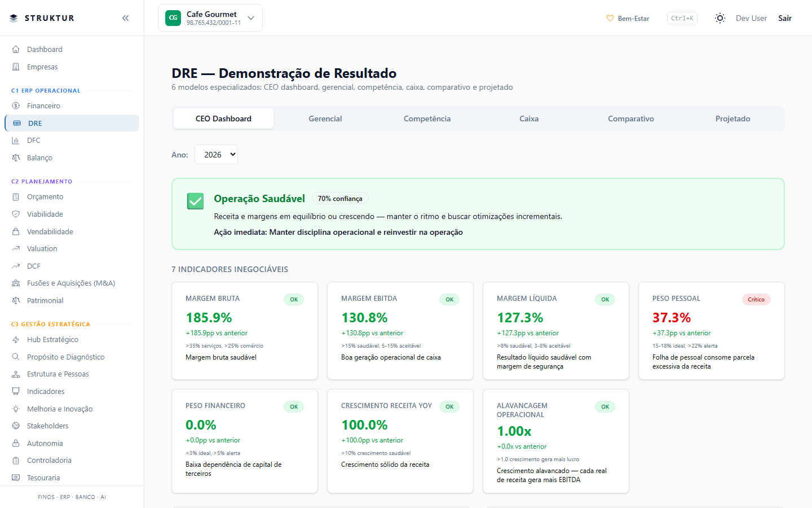Viewport: 812px width, 508px height.
Task: Click Dev User profile name
Action: [751, 18]
